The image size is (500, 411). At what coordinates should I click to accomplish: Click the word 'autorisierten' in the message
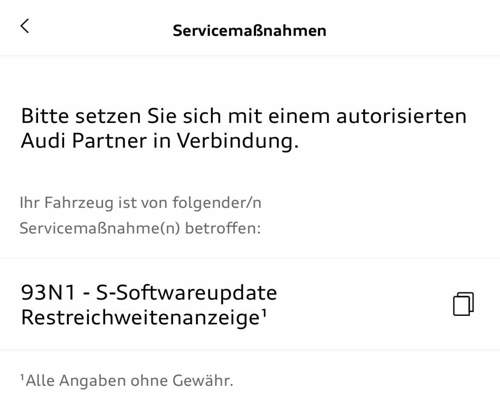[401, 116]
